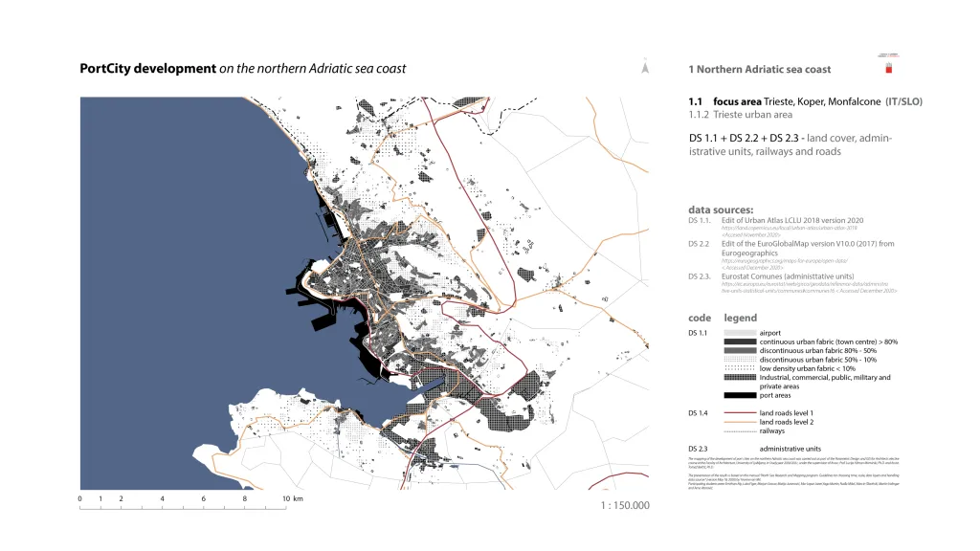Click the north arrow compass icon

pyautogui.click(x=645, y=69)
